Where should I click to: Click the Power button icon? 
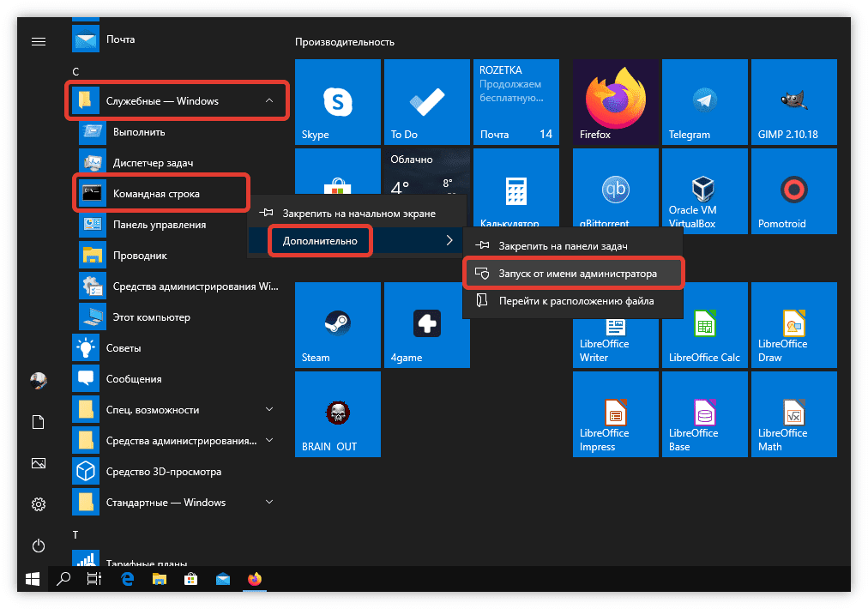click(39, 546)
